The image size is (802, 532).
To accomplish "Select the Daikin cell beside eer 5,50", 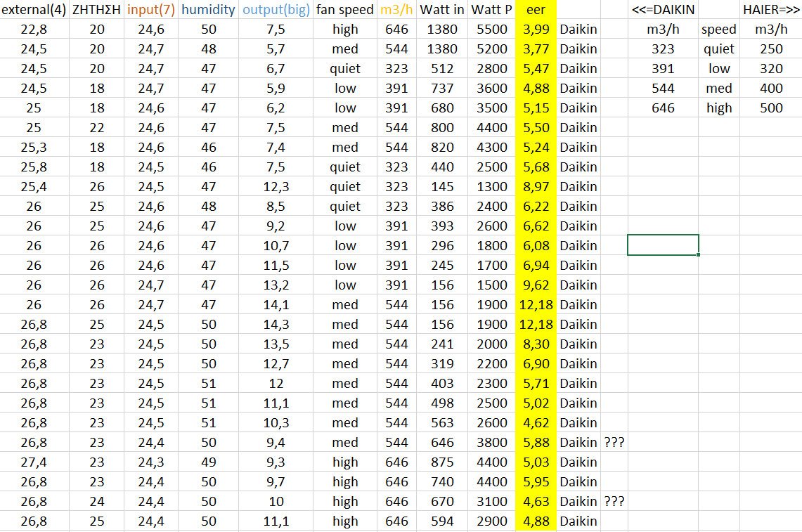I will 578,128.
